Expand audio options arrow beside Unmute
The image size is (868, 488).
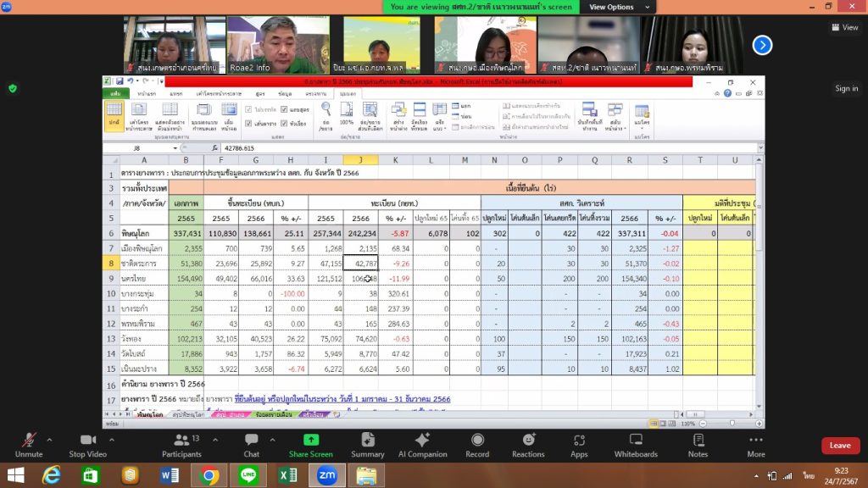49,440
